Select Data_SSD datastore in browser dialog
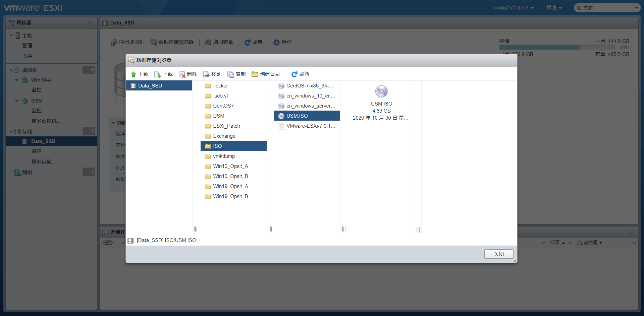Image resolution: width=644 pixels, height=316 pixels. click(x=159, y=86)
